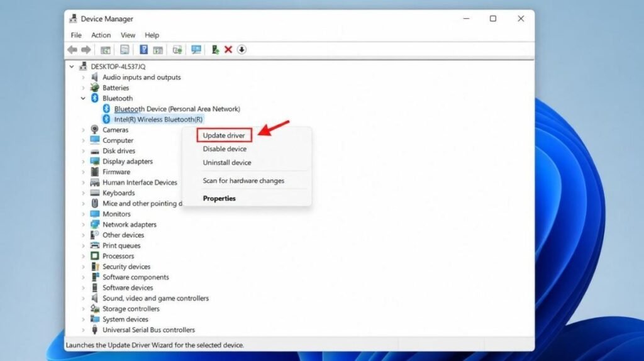Choose Uninstall device from context menu

pyautogui.click(x=226, y=162)
